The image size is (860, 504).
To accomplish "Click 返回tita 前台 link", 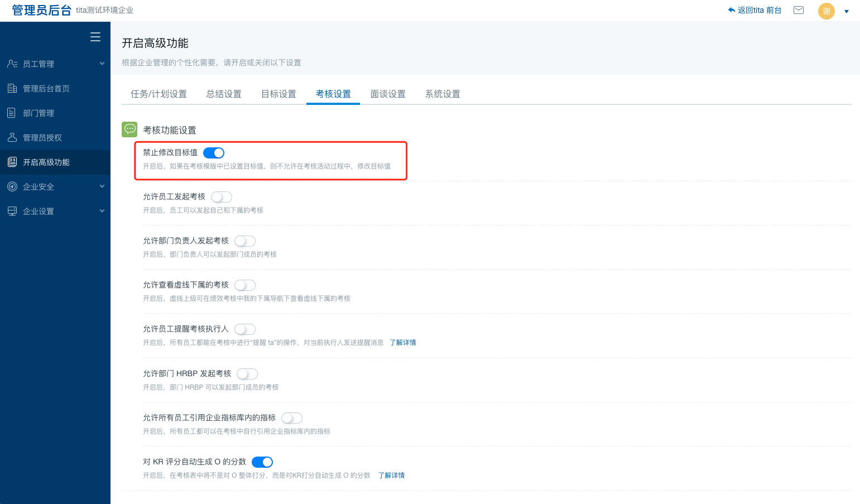I will 760,10.
